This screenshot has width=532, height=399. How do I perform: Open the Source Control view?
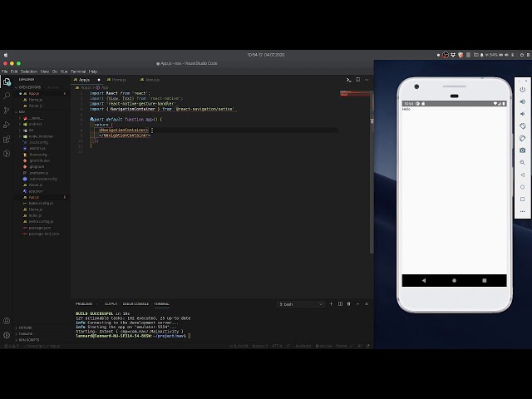(7, 111)
